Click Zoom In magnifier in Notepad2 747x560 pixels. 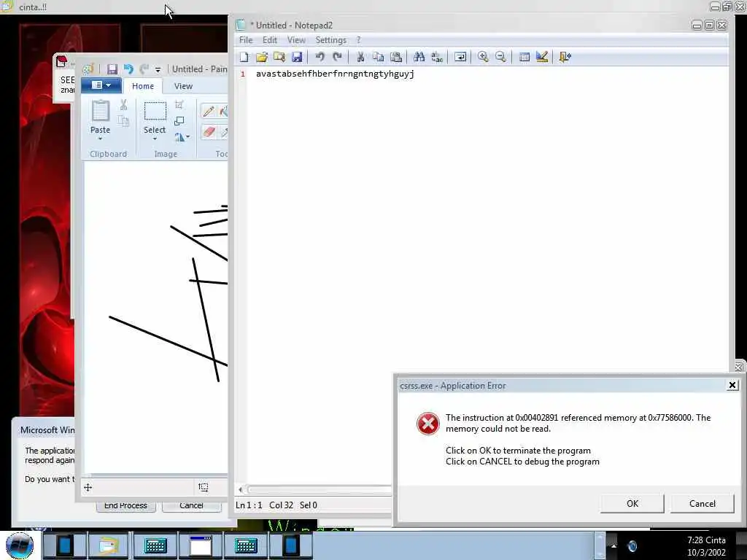pyautogui.click(x=483, y=57)
